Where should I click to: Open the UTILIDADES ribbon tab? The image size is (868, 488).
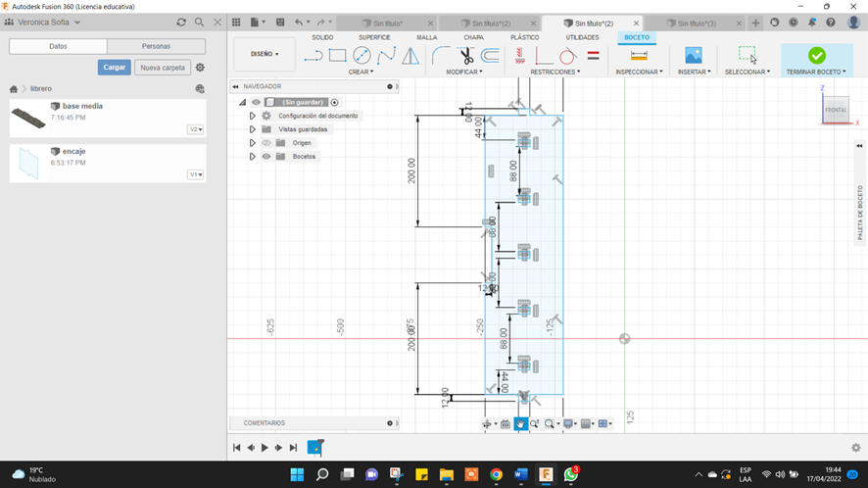[581, 37]
